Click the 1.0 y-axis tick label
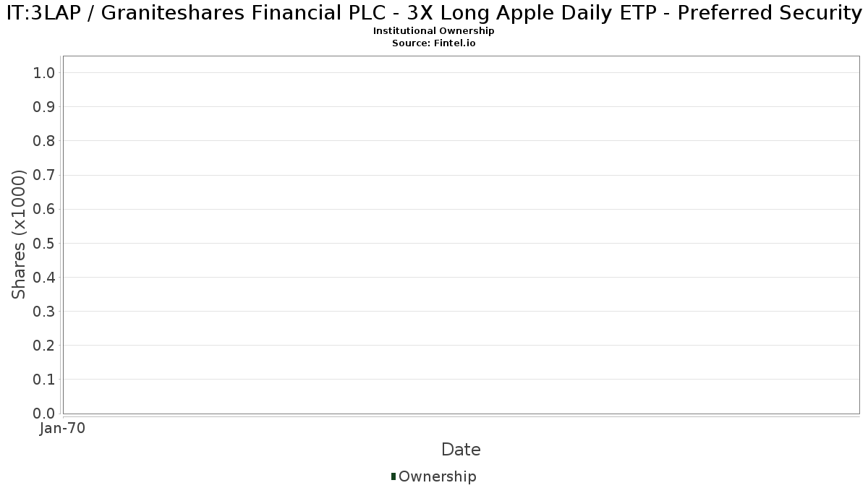868x488 pixels. coord(44,72)
